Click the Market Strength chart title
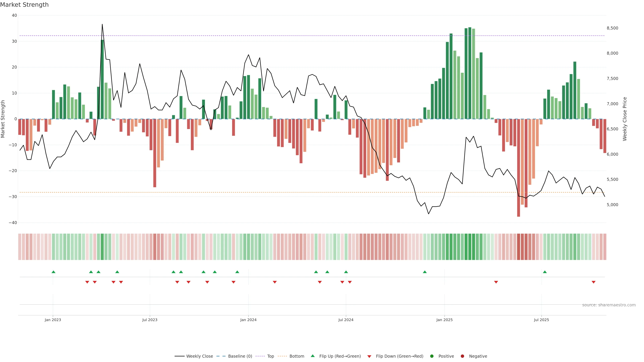 24,5
